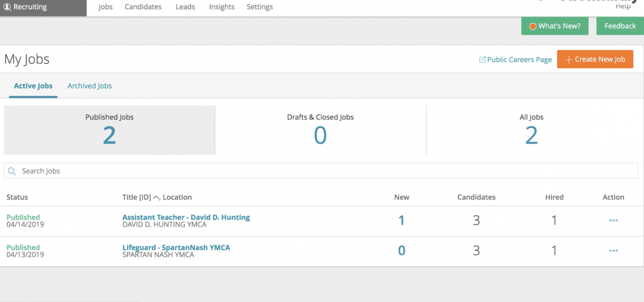Filter by Drafts & Closed Jobs tile
The height and width of the screenshot is (302, 644).
pyautogui.click(x=320, y=130)
